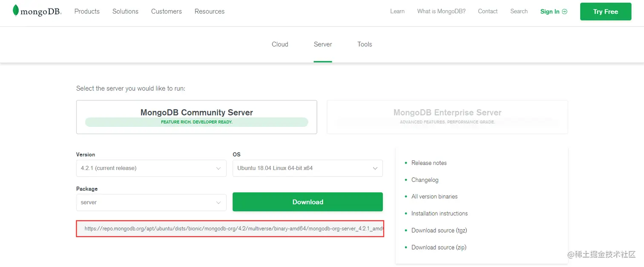Switch to the Server tab

coord(323,44)
